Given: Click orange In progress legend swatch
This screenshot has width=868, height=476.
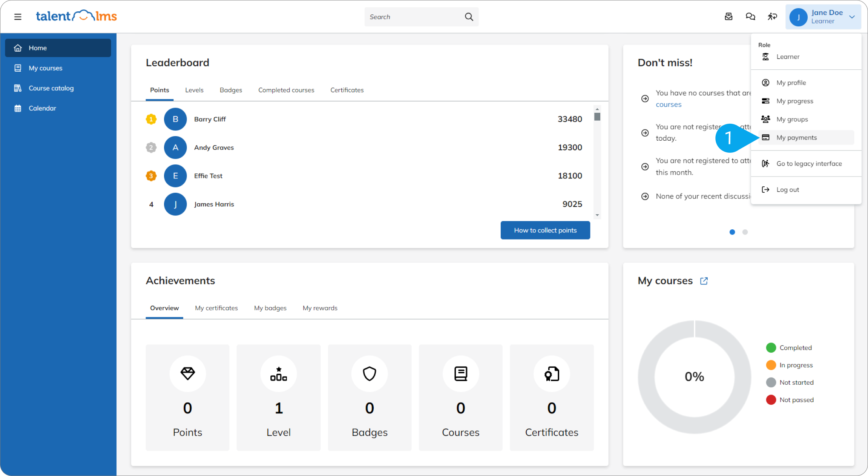Looking at the screenshot, I should point(771,365).
